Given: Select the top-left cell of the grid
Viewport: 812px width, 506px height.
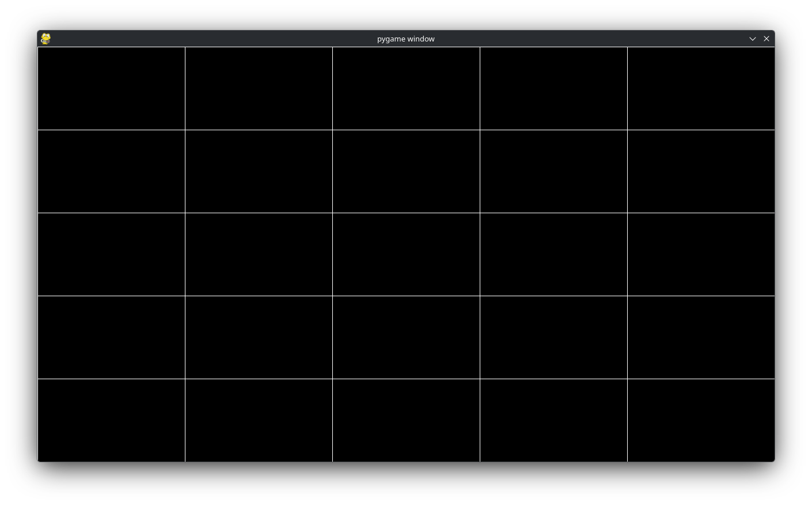Looking at the screenshot, I should pos(111,88).
